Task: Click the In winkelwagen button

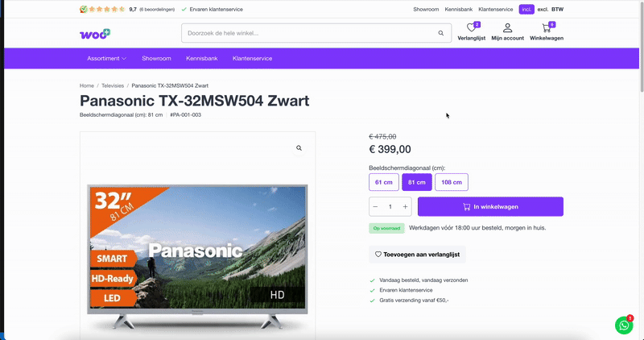Action: (490, 207)
